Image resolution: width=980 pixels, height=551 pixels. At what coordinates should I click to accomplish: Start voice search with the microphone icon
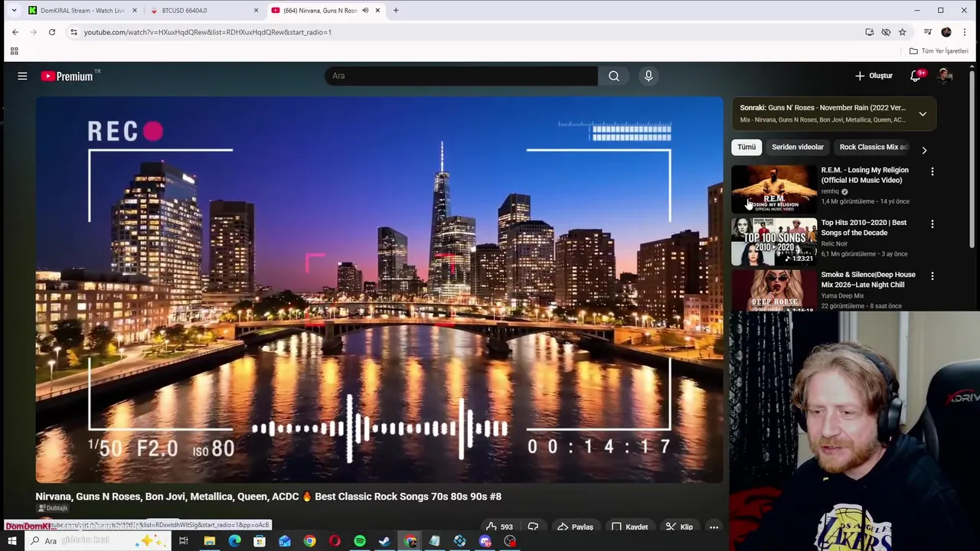(x=648, y=76)
